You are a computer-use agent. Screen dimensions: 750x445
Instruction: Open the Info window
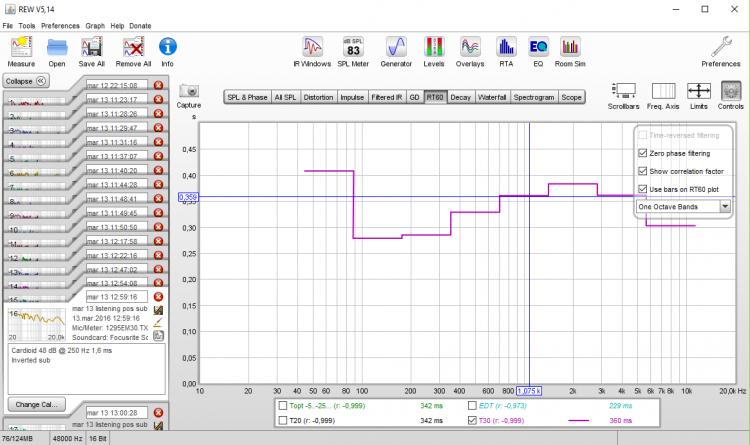(x=167, y=52)
